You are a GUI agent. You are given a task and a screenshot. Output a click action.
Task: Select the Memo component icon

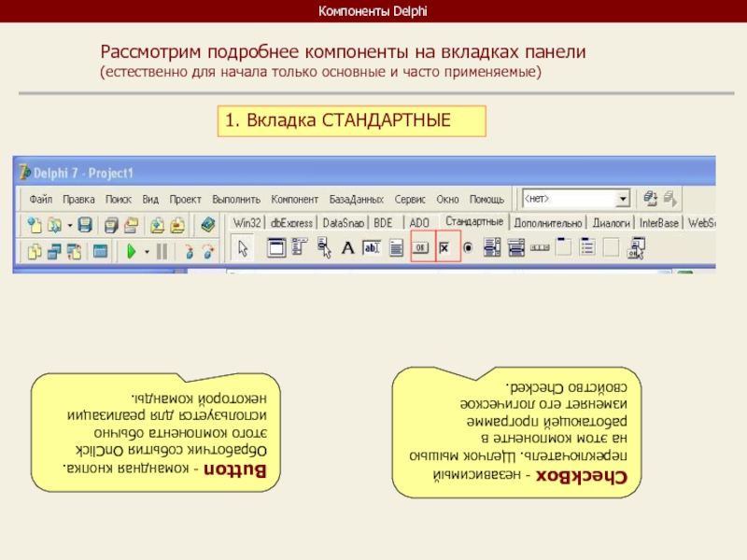(396, 248)
